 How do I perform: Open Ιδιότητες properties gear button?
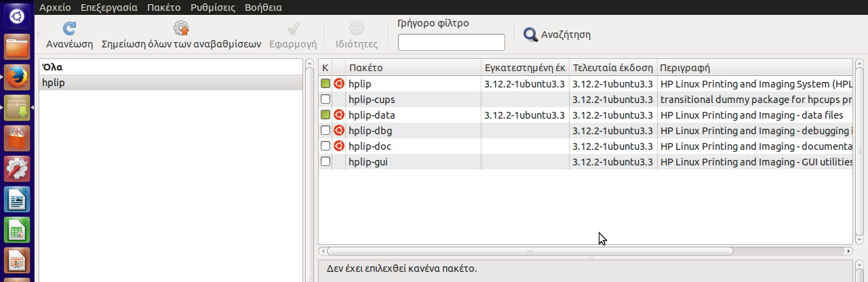[x=357, y=36]
